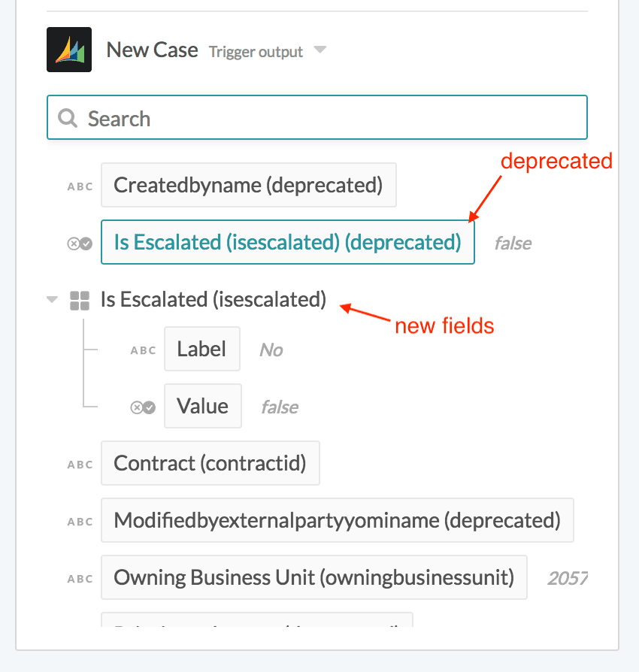Collapse the Is Escalated (isescalated) object
This screenshot has height=672, width=639.
[52, 300]
